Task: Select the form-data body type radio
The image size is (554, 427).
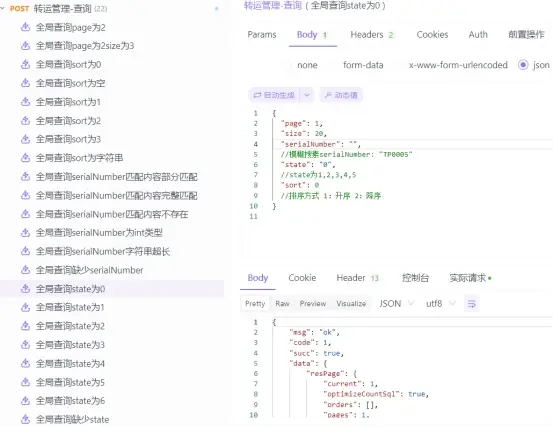Action: tap(333, 65)
